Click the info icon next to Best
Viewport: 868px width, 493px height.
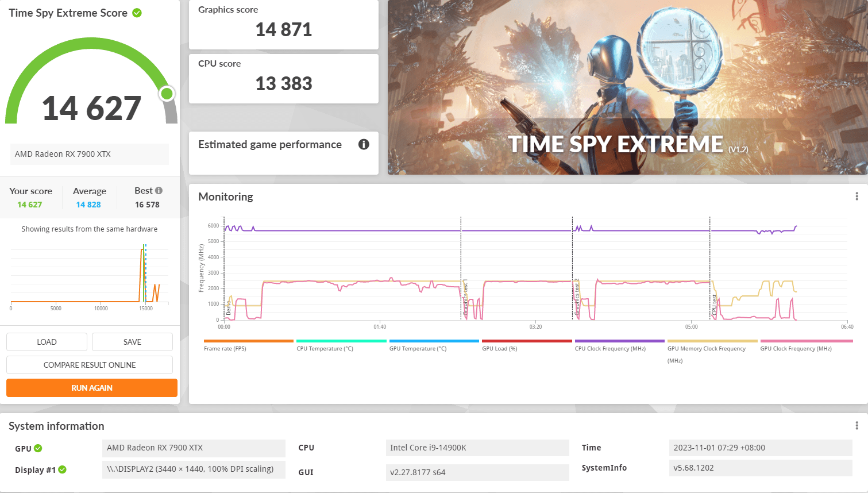pos(159,191)
